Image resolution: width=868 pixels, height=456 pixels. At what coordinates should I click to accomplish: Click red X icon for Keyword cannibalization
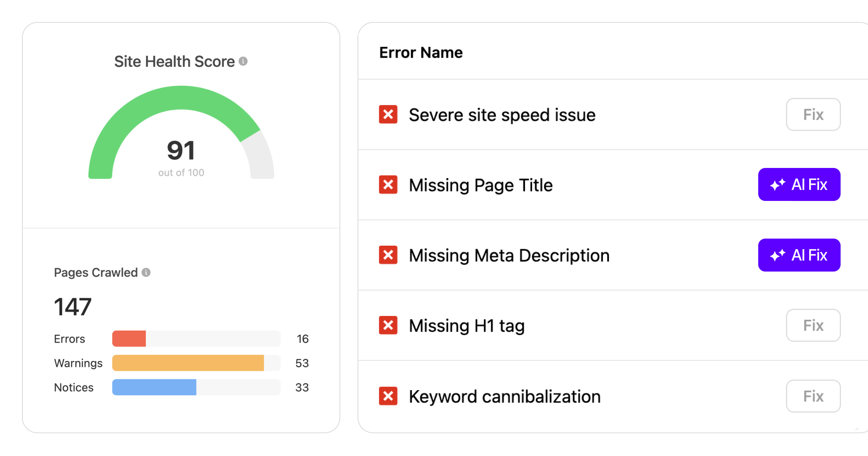388,396
